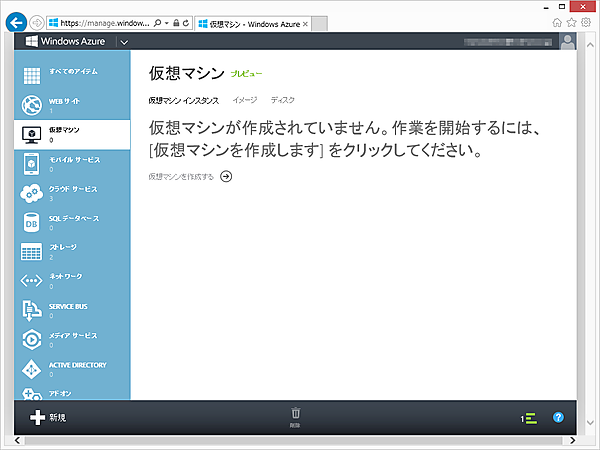Select the ネットワーク icon in sidebar
This screenshot has height=450, width=600.
coord(31,281)
